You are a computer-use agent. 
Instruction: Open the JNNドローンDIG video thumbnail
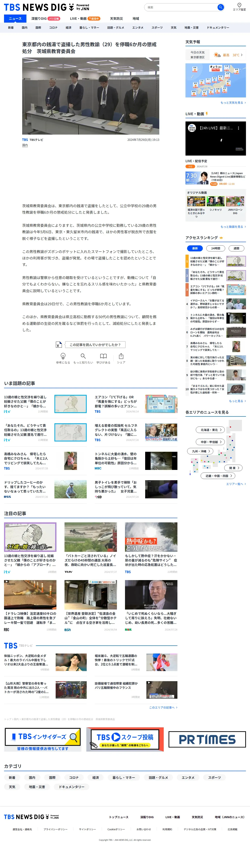tap(235, 201)
